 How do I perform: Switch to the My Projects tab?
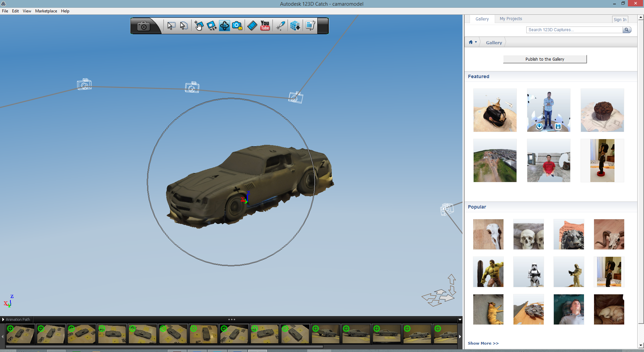point(511,19)
